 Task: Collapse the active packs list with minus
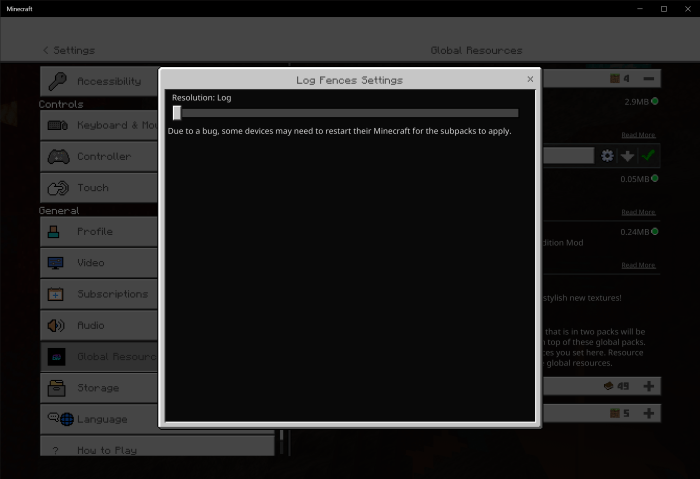pyautogui.click(x=649, y=79)
